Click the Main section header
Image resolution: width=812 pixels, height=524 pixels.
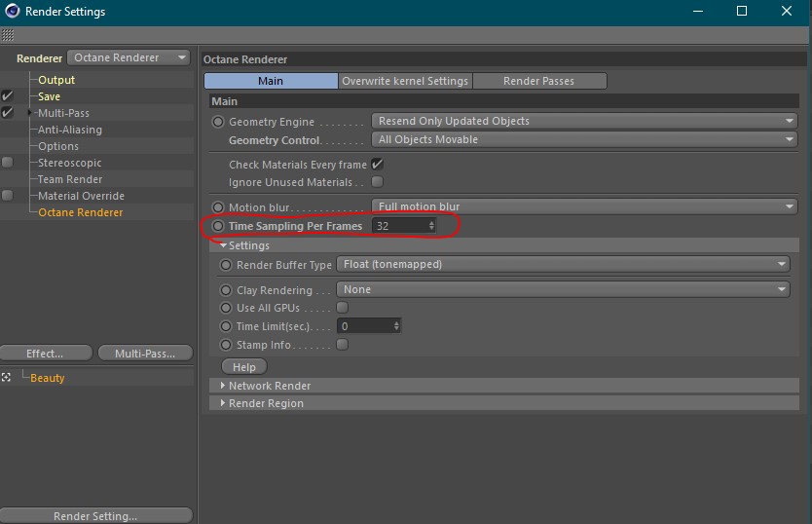point(504,101)
